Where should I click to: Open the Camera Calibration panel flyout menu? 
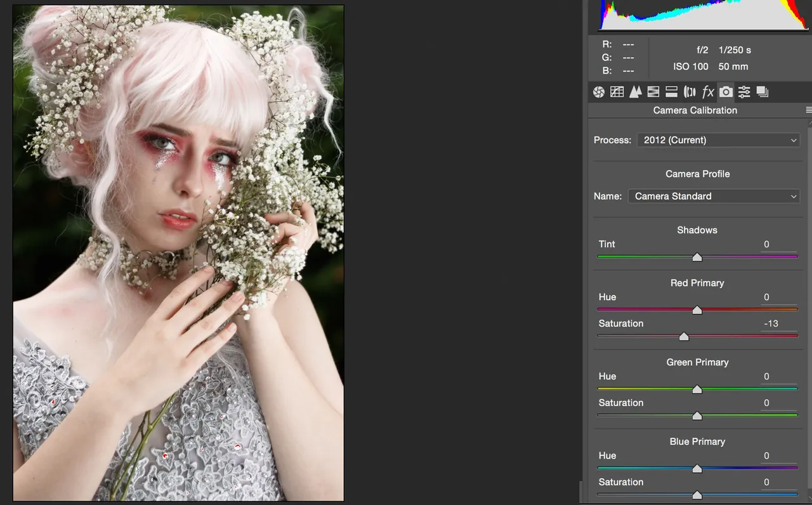808,110
